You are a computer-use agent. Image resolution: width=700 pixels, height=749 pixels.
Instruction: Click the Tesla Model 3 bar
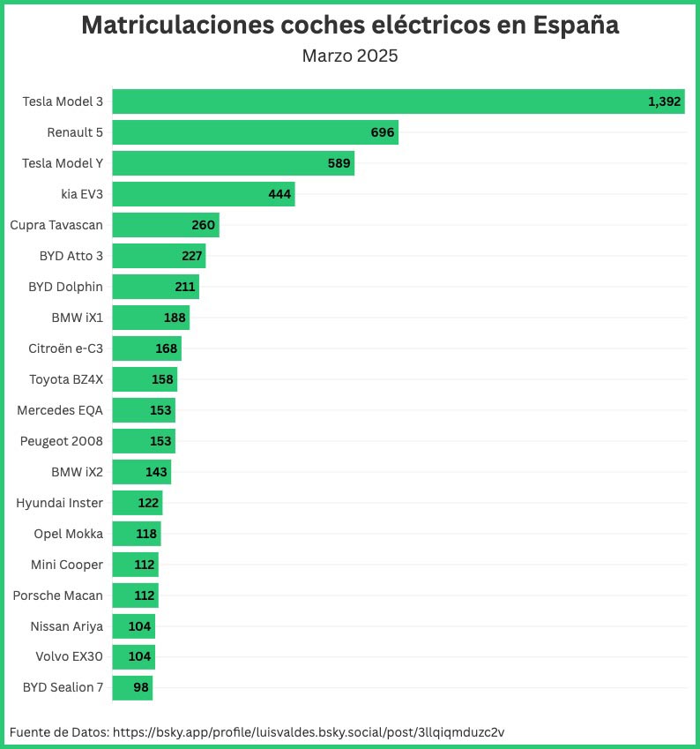point(398,101)
